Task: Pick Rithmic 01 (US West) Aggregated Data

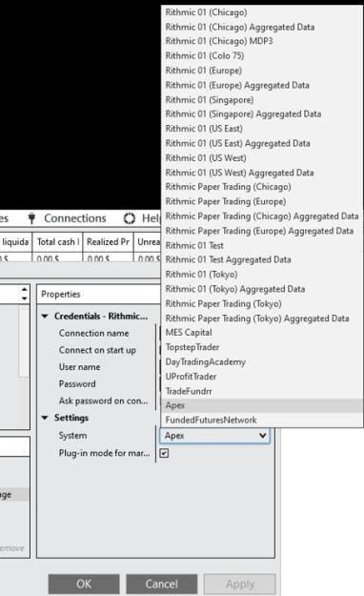Action: (x=261, y=173)
